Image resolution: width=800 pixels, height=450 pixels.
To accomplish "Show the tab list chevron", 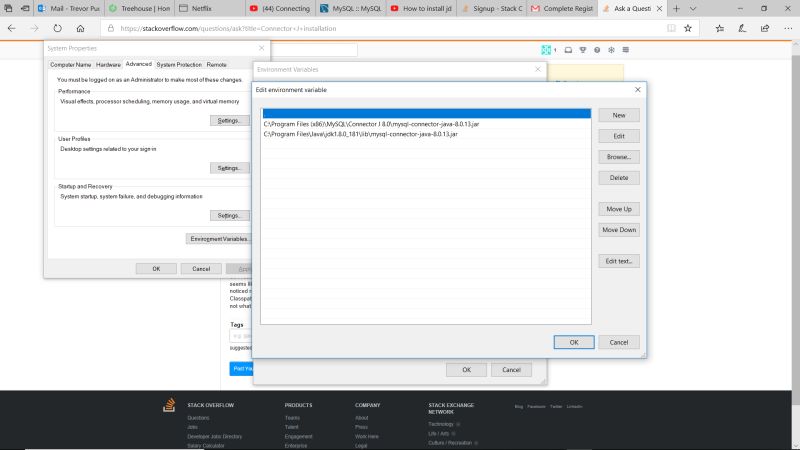I will (x=693, y=9).
